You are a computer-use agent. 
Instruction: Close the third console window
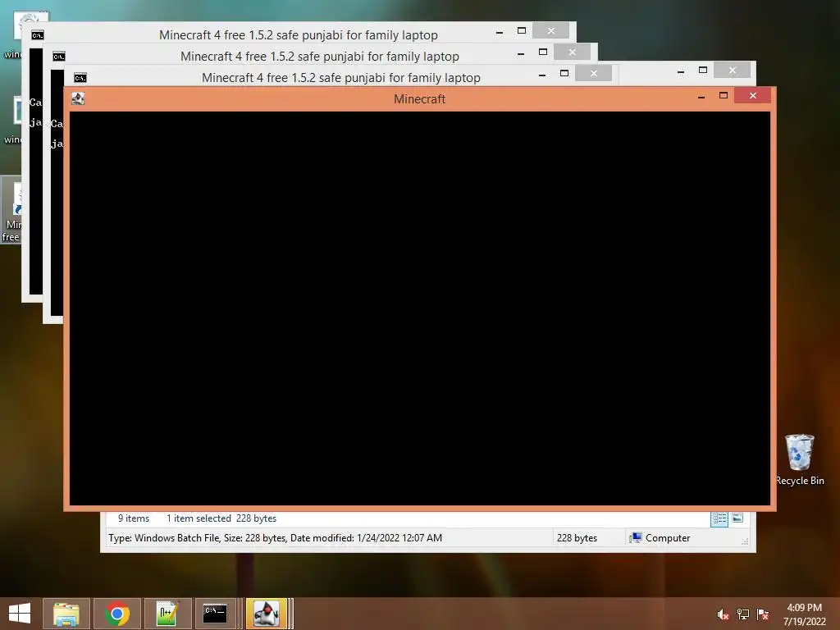(x=594, y=73)
